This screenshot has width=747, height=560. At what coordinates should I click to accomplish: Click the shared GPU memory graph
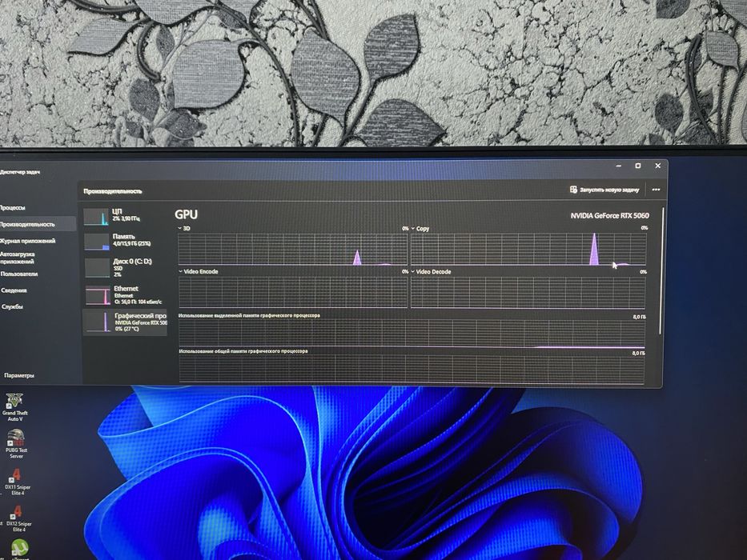tap(412, 369)
